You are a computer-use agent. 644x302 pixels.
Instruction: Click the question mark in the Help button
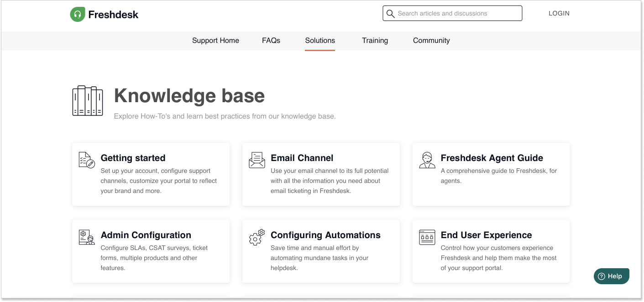click(602, 276)
